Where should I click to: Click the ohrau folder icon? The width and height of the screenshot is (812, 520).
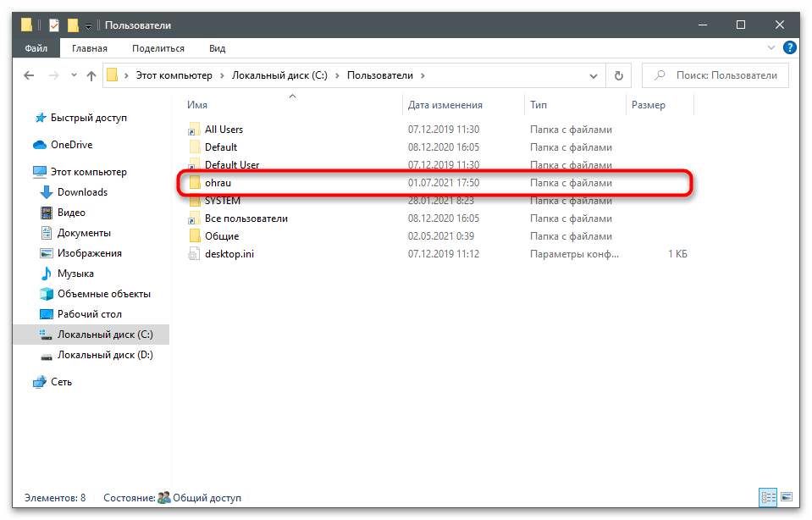coord(194,183)
